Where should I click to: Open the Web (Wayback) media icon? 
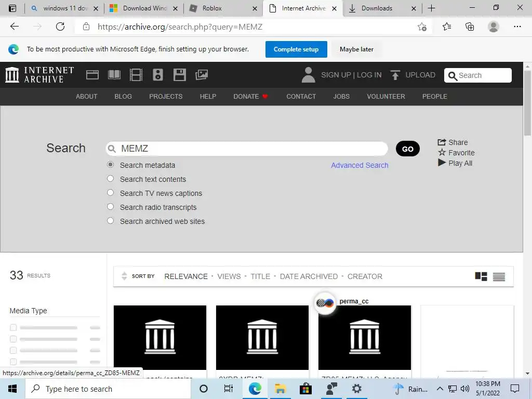coord(92,75)
